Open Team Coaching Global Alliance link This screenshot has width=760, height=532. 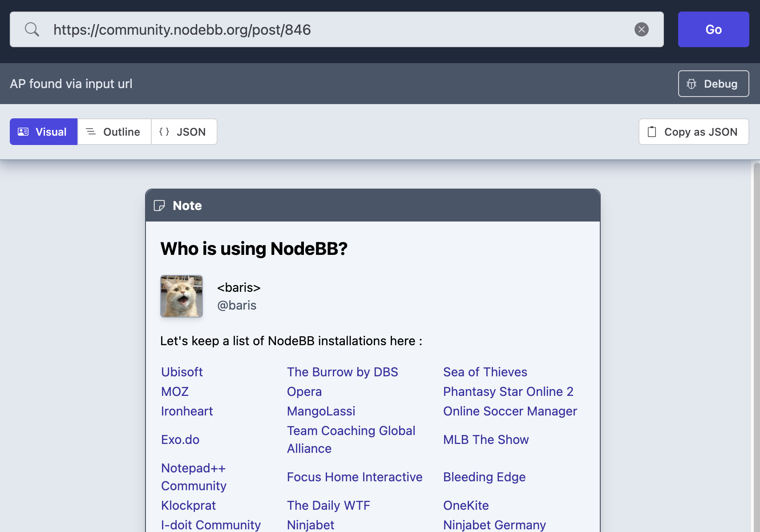pos(351,439)
